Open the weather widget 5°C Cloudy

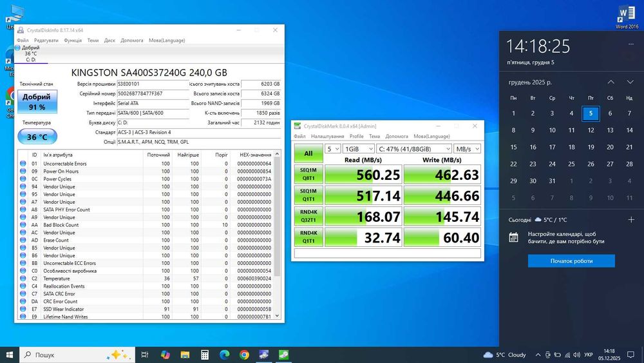(x=505, y=355)
